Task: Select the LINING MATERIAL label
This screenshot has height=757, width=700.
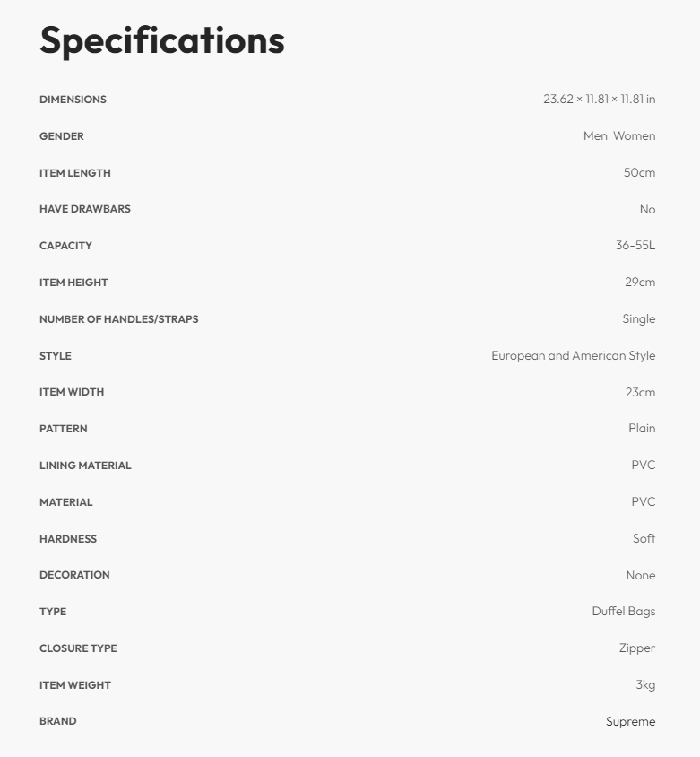Action: click(x=85, y=466)
